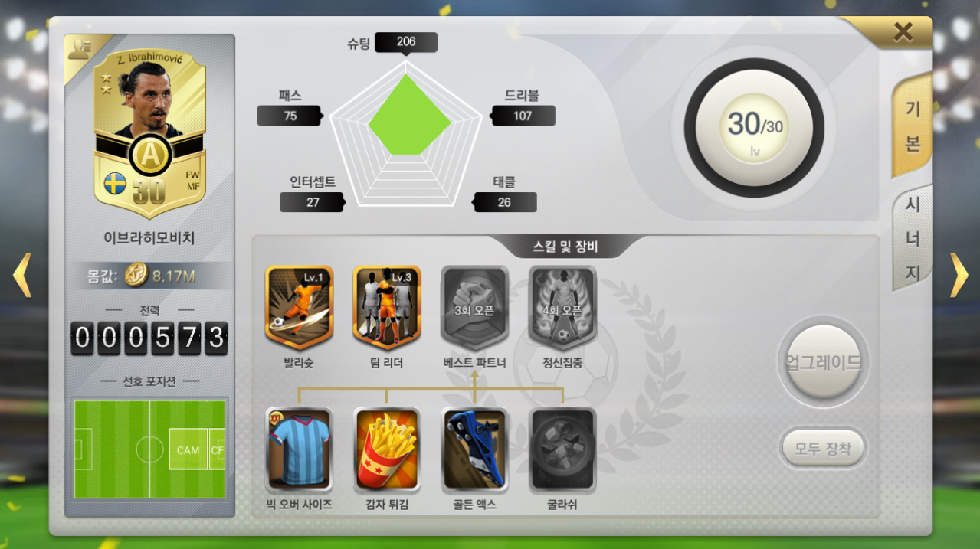
Task: Choose the 감자 튀김 fries equipment
Action: pyautogui.click(x=387, y=449)
